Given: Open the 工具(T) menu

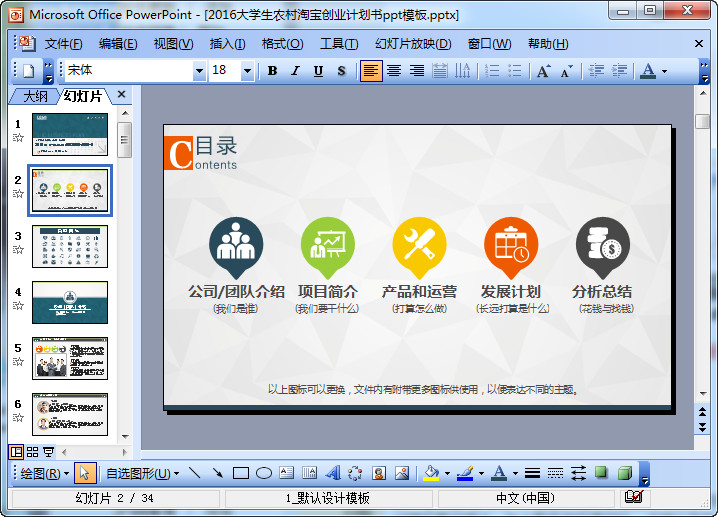Looking at the screenshot, I should (339, 44).
